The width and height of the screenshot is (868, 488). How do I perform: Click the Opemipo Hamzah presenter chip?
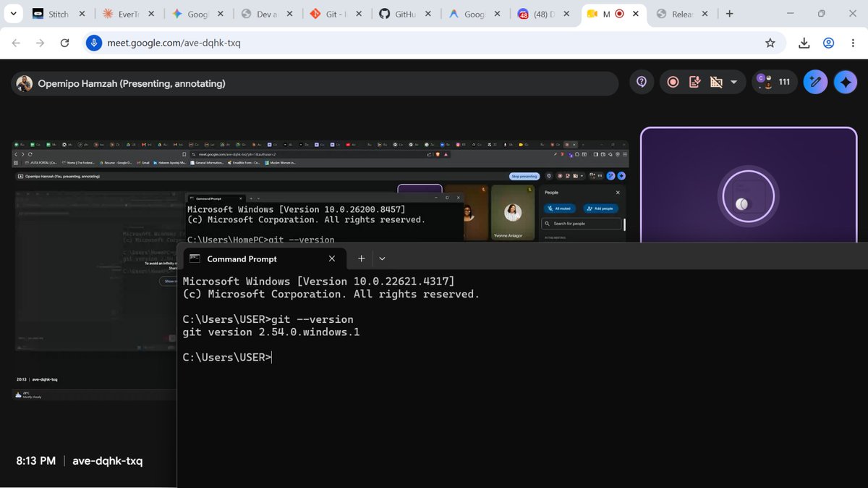[x=315, y=83]
